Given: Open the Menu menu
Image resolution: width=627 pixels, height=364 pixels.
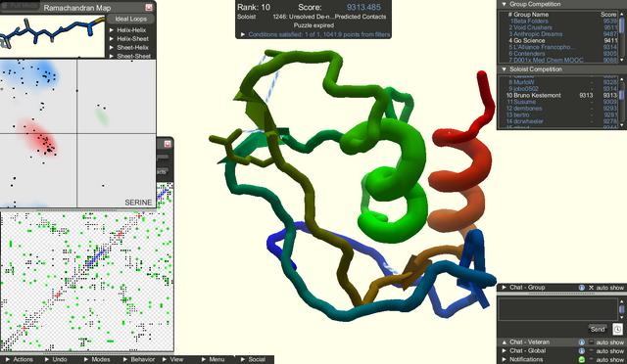Looking at the screenshot, I should tap(214, 360).
